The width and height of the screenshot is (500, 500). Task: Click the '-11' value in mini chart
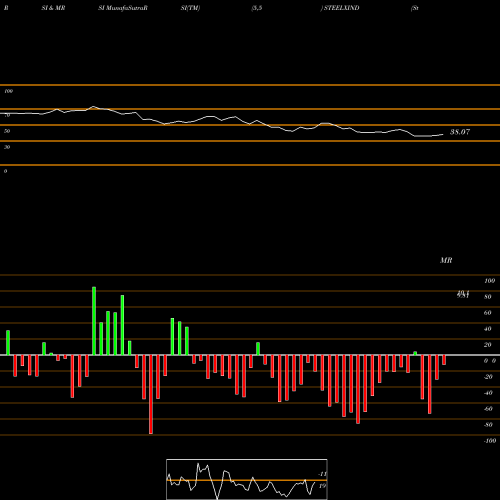coord(322,474)
